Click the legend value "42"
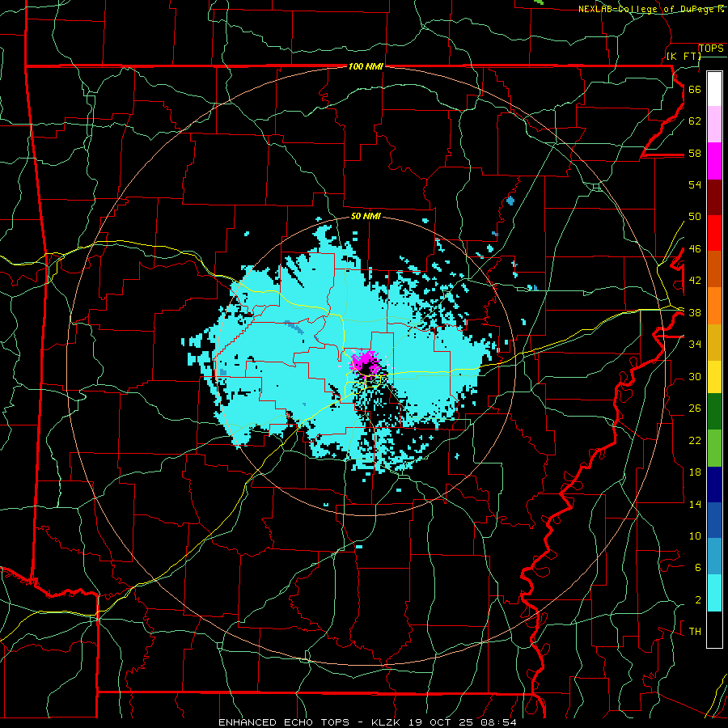The width and height of the screenshot is (728, 728). pos(695,281)
